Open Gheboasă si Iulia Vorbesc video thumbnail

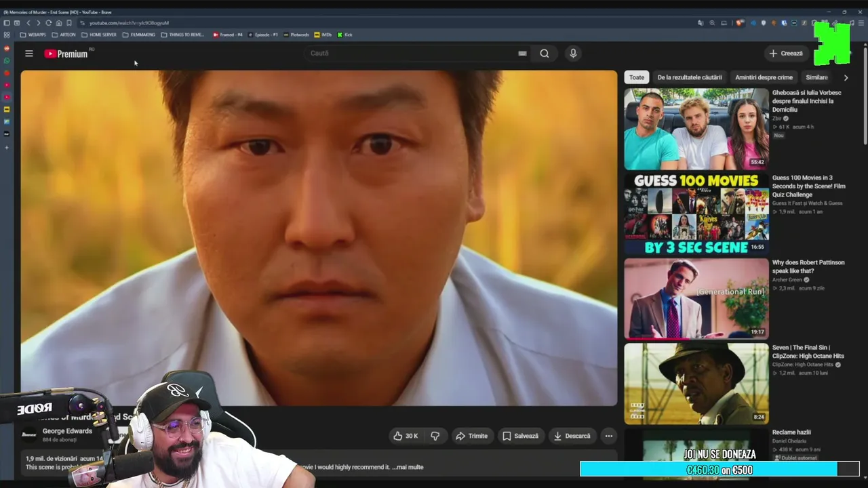tap(696, 129)
